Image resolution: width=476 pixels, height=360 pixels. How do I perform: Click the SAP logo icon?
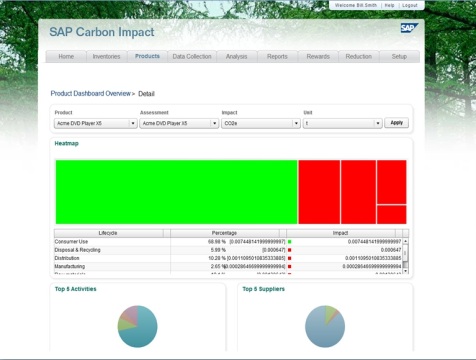[x=409, y=28]
